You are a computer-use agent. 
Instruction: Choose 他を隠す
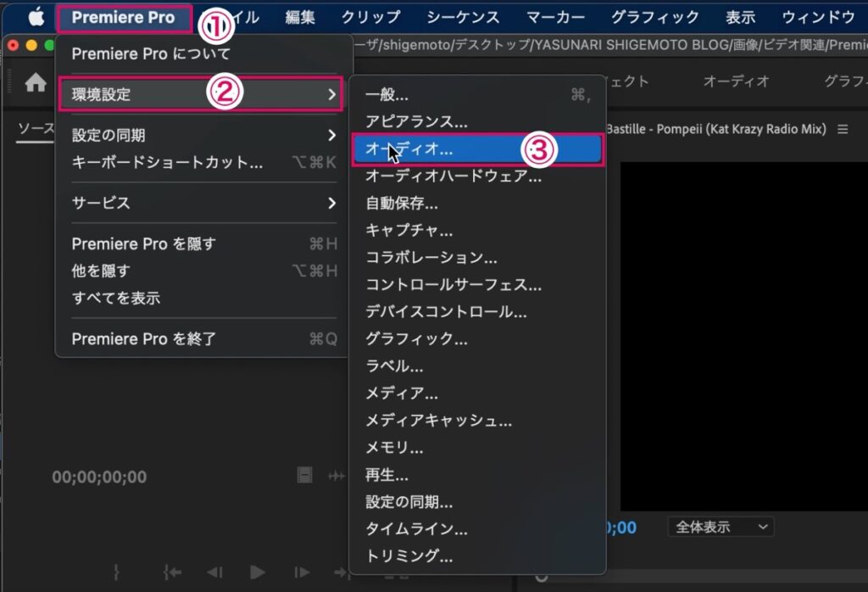point(203,271)
